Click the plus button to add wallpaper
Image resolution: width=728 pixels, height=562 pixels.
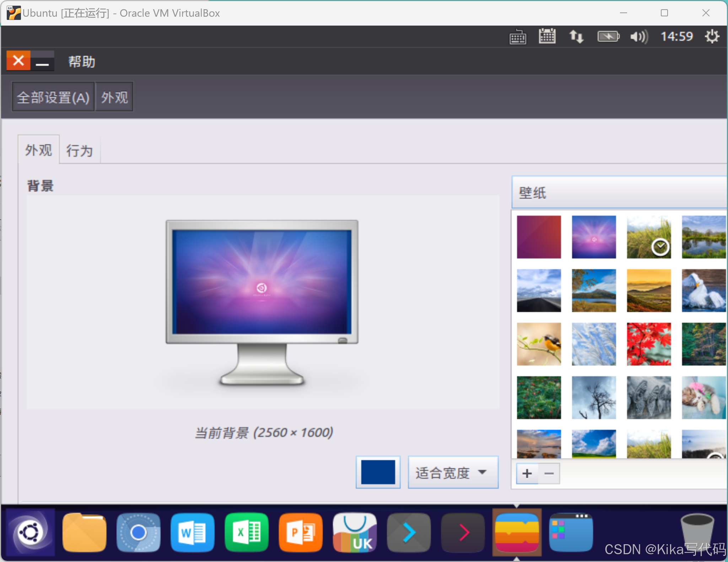527,473
